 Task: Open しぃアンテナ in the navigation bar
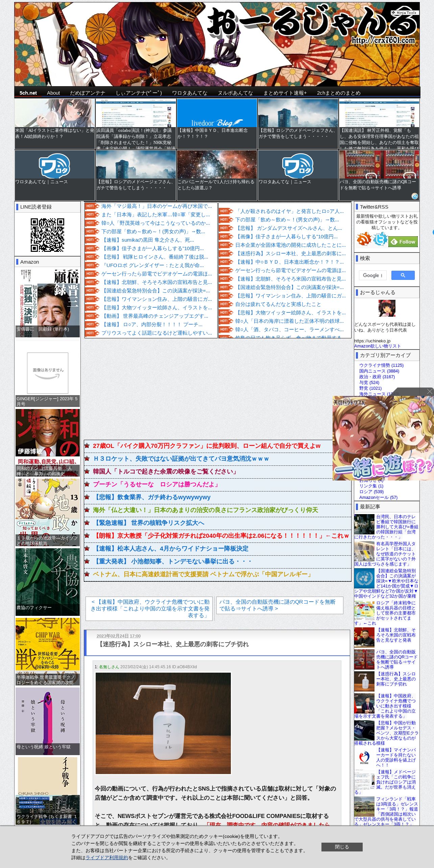(x=139, y=93)
